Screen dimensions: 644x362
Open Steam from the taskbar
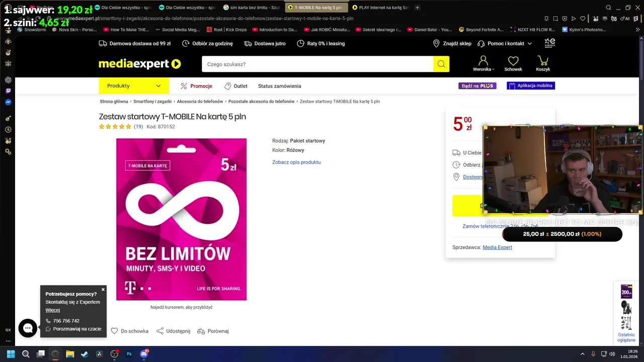click(85, 354)
